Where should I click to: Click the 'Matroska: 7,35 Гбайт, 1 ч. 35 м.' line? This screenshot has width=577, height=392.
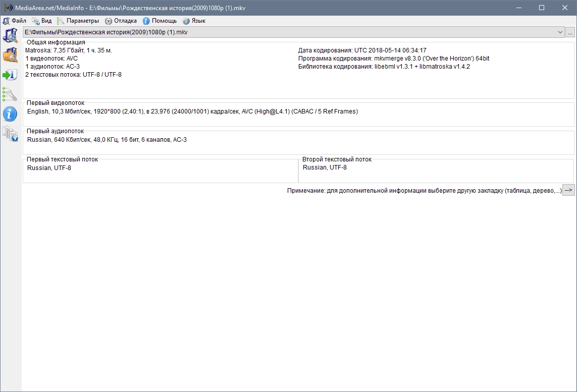69,50
